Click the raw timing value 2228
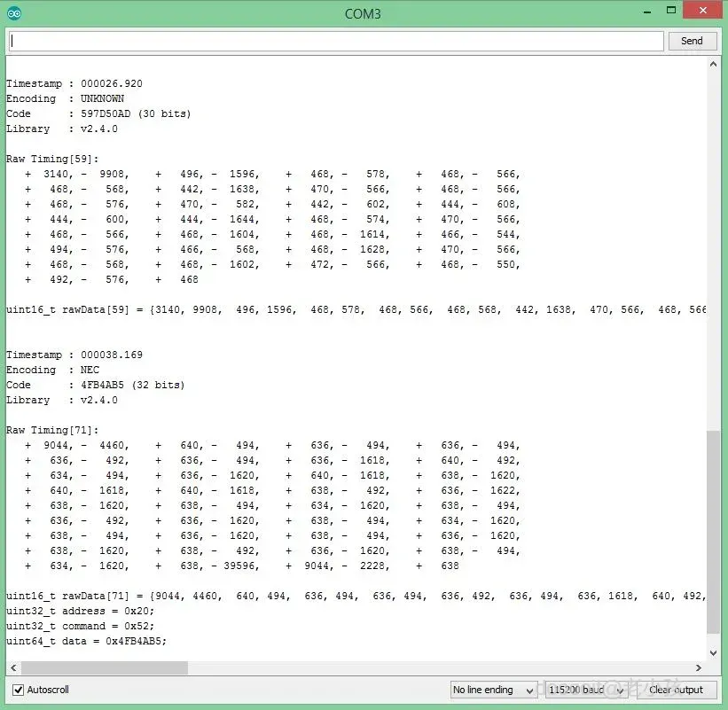The height and width of the screenshot is (710, 728). (372, 566)
